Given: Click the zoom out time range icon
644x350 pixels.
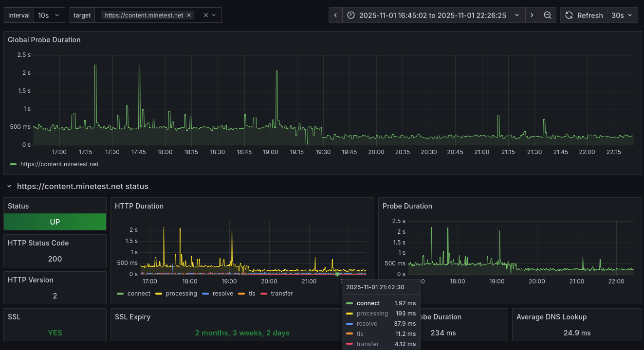Looking at the screenshot, I should 548,15.
